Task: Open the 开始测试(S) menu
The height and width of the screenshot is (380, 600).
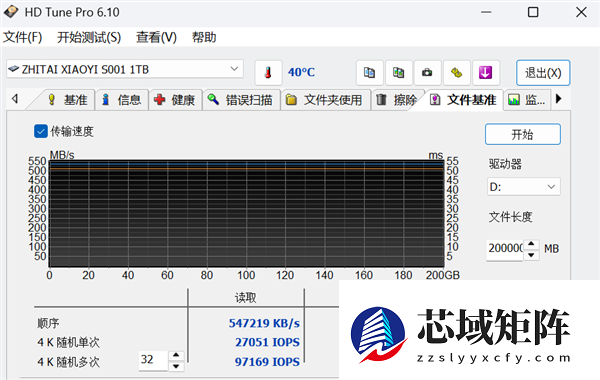Action: (x=89, y=37)
